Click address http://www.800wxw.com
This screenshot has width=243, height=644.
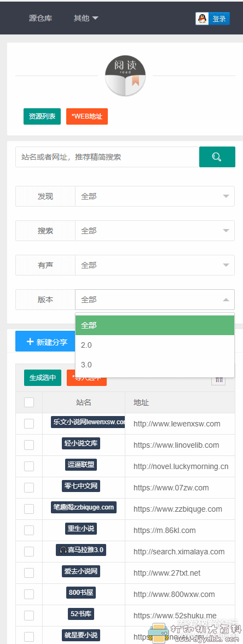(175, 595)
